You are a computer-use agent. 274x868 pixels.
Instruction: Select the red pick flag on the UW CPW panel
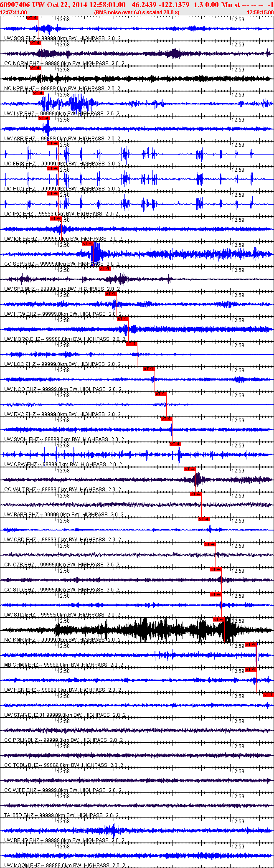coord(175,444)
